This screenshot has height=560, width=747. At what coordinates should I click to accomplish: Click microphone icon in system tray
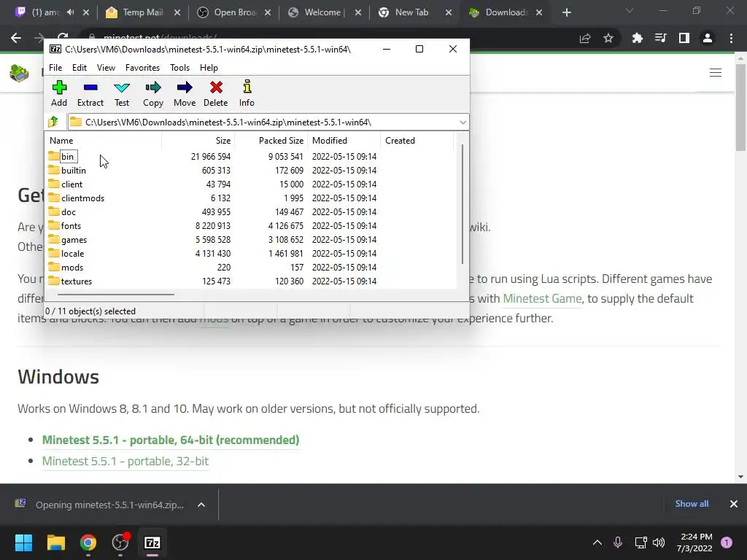coord(618,542)
